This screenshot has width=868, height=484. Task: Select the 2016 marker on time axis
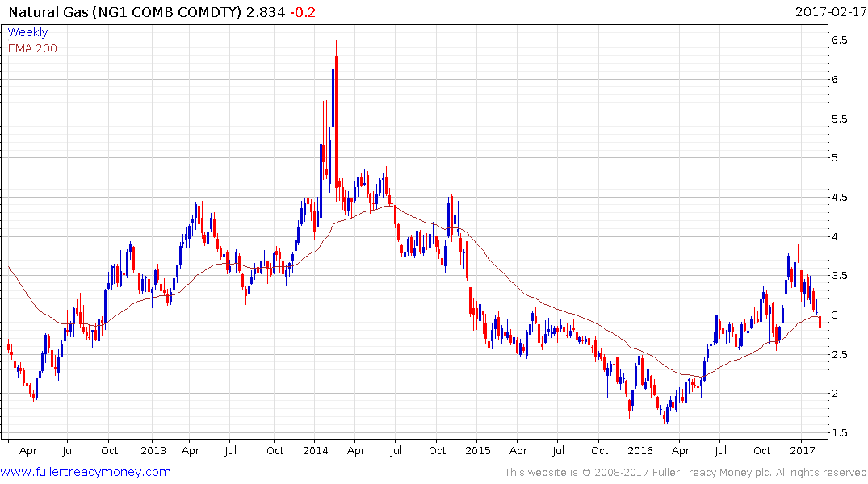tap(639, 450)
